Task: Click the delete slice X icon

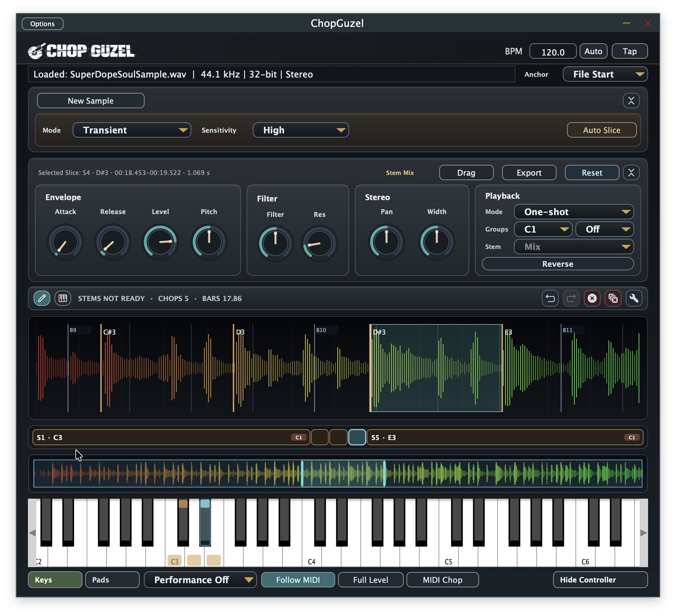Action: tap(592, 298)
